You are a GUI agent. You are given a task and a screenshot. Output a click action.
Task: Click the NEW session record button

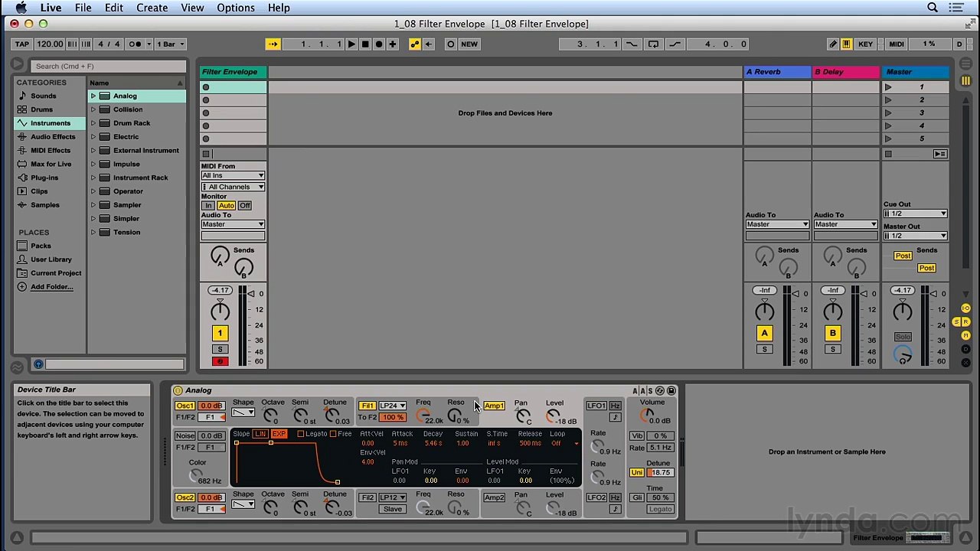point(469,44)
